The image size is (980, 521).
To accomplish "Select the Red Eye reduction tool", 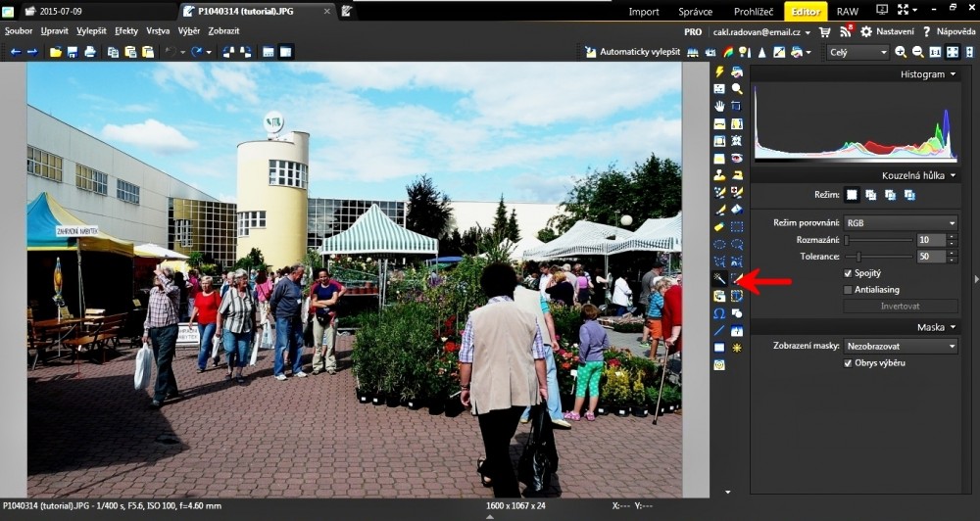I will coord(736,158).
